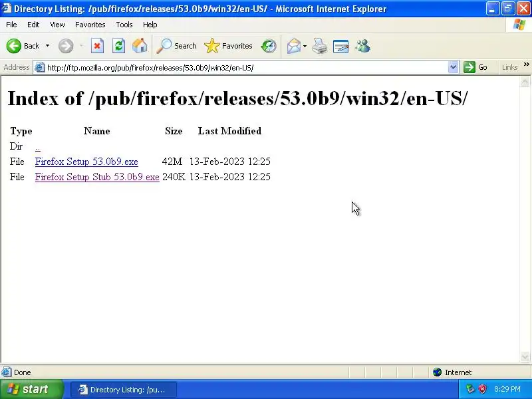Open the Search pane from the toolbar
Viewport: 532px width, 399px height.
point(176,46)
